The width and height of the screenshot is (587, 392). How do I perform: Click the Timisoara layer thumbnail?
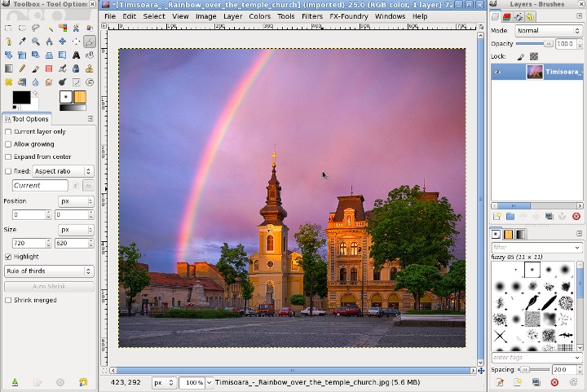click(x=535, y=72)
